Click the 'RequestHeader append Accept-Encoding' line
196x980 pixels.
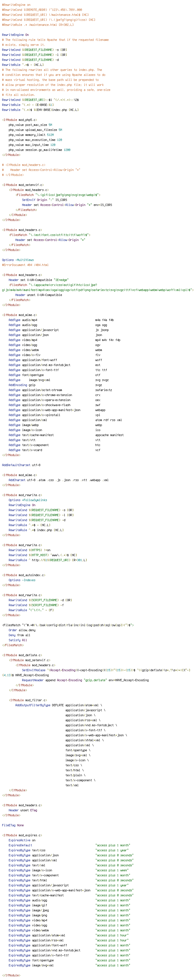tap(86, 680)
